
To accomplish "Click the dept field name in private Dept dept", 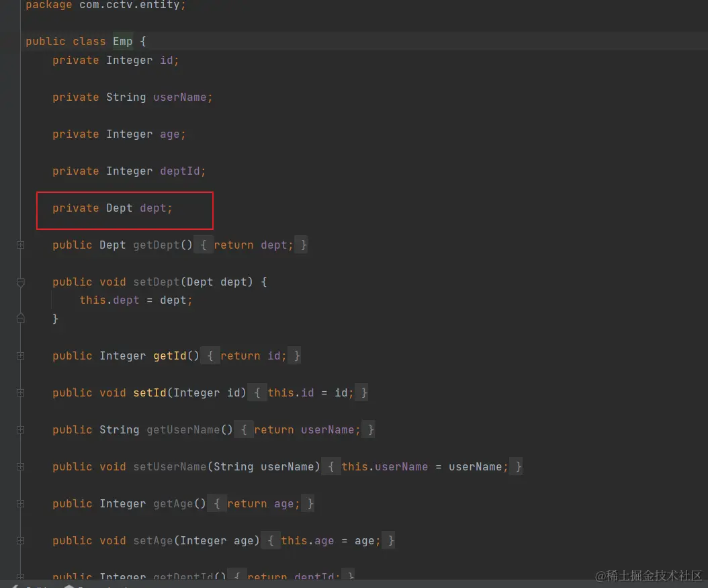I will 153,208.
